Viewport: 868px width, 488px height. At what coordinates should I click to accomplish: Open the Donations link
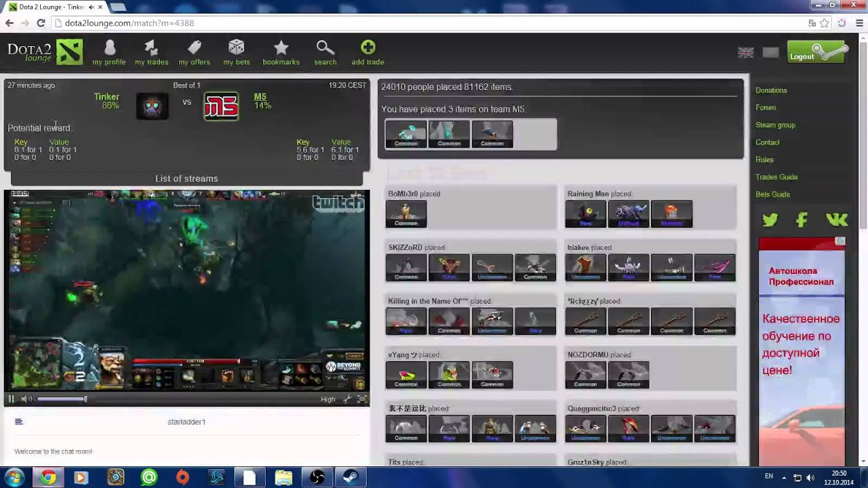tap(771, 90)
